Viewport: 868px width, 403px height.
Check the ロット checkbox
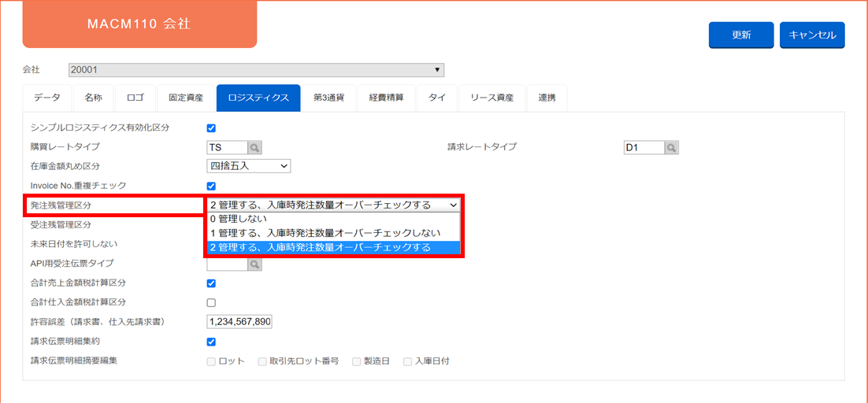click(211, 361)
